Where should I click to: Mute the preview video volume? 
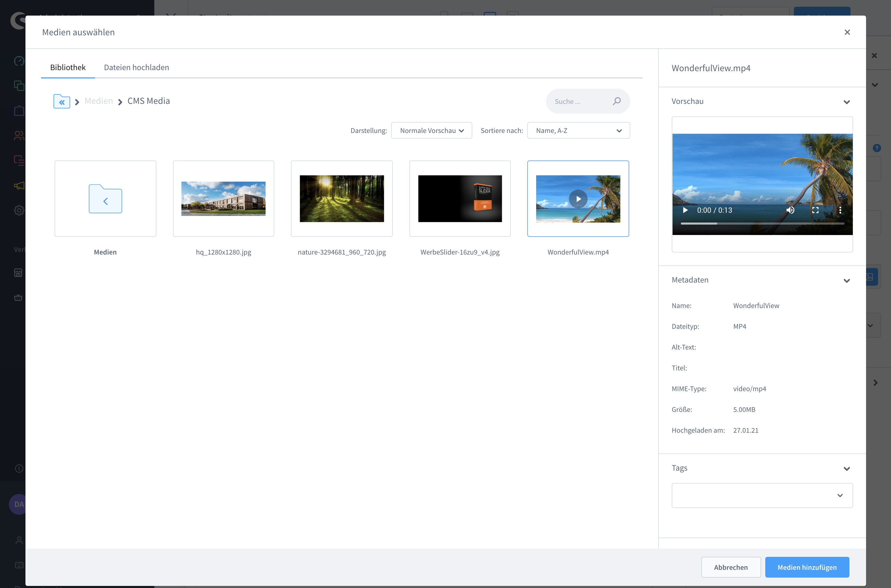(790, 210)
